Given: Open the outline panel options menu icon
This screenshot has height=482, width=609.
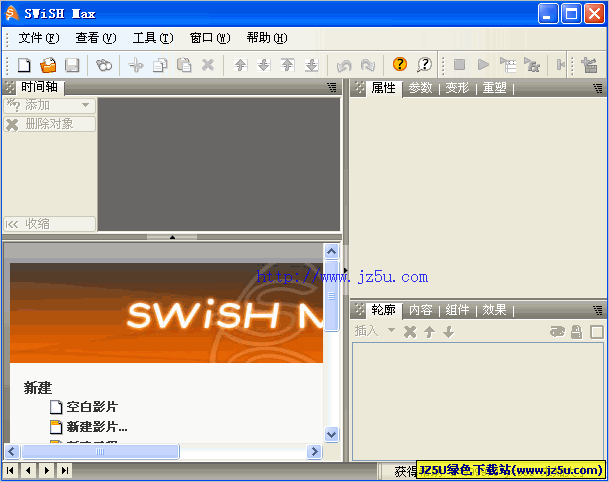Looking at the screenshot, I should click(x=598, y=310).
